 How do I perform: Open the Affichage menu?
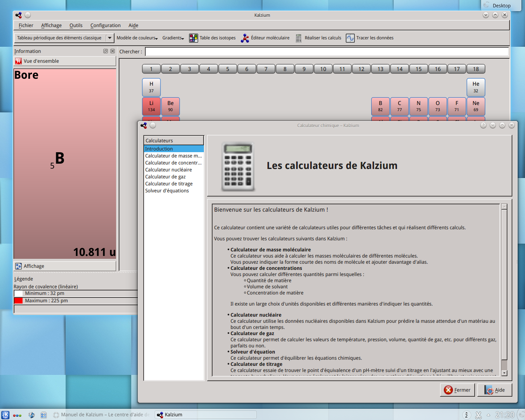click(x=51, y=25)
